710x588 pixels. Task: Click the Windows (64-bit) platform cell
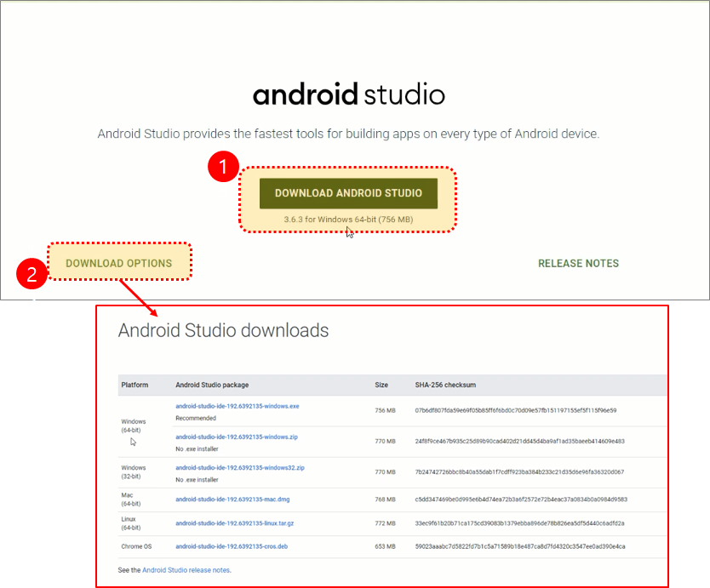(133, 426)
